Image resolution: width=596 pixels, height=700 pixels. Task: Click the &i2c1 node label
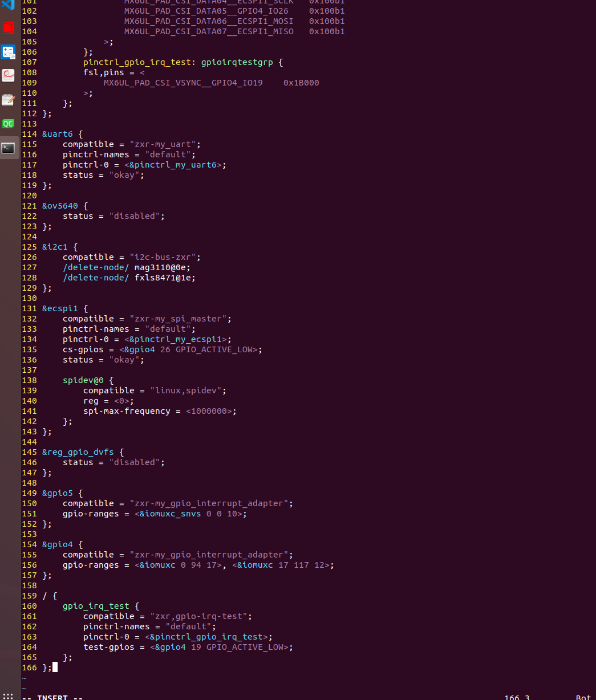tap(55, 247)
